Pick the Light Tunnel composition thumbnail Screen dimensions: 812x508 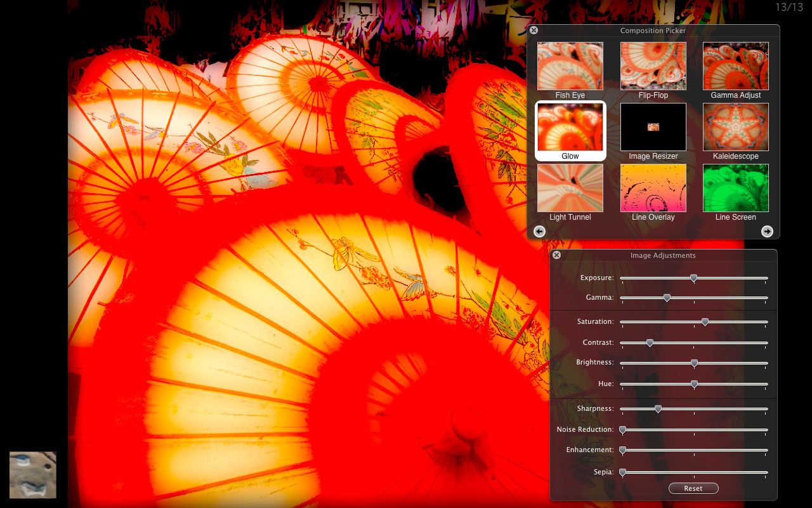point(570,188)
